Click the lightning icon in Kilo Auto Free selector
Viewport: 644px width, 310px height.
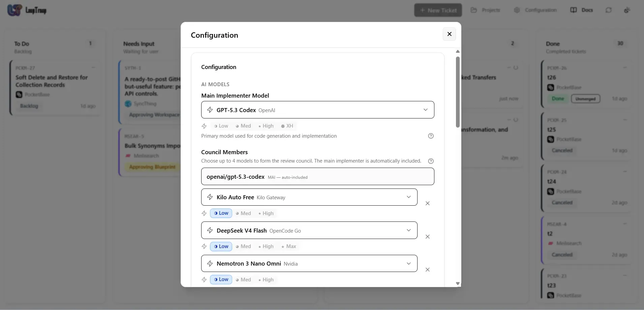(210, 197)
